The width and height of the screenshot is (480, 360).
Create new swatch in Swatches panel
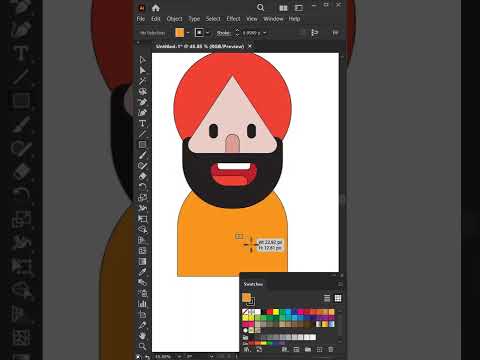(x=319, y=349)
